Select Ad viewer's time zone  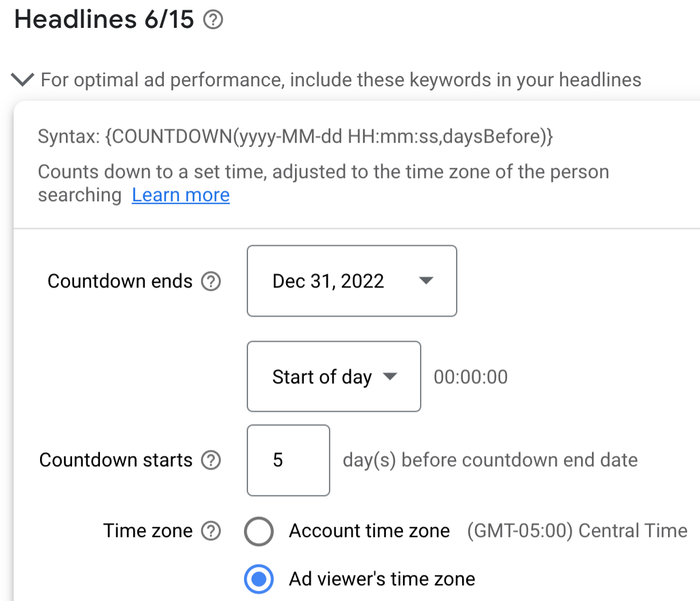click(259, 579)
